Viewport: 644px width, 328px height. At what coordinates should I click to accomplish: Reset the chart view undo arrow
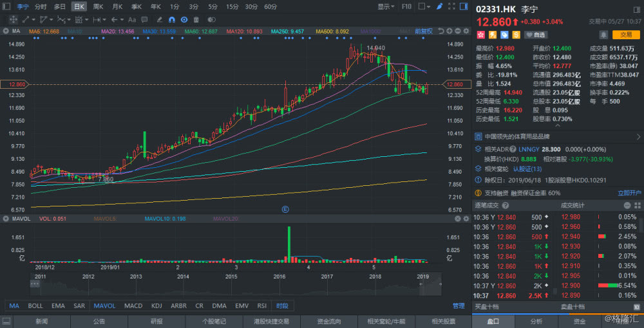click(440, 31)
